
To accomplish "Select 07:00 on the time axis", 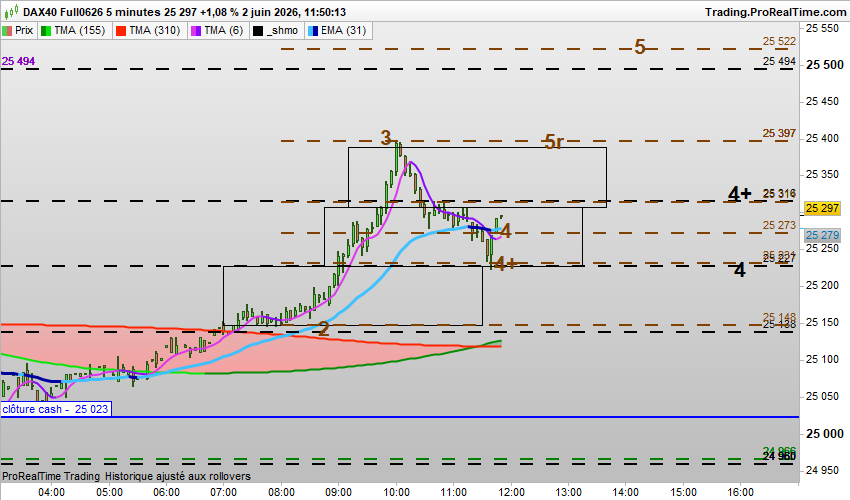I will coord(224,492).
